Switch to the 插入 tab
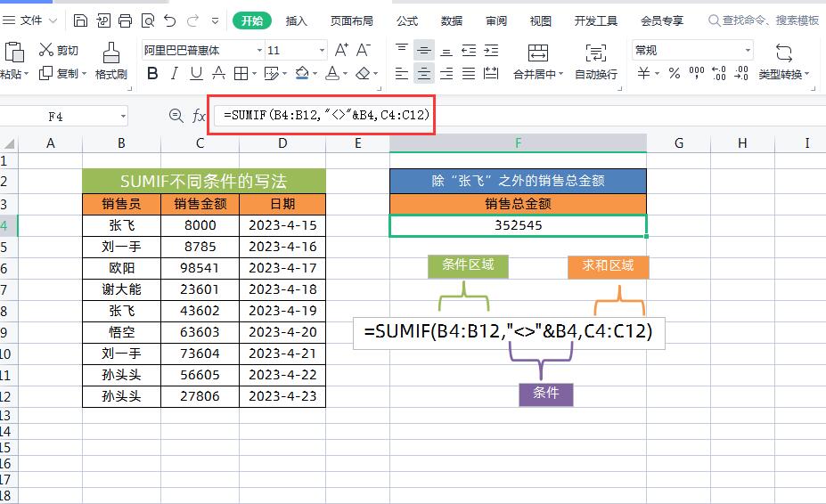This screenshot has height=504, width=826. 296,20
